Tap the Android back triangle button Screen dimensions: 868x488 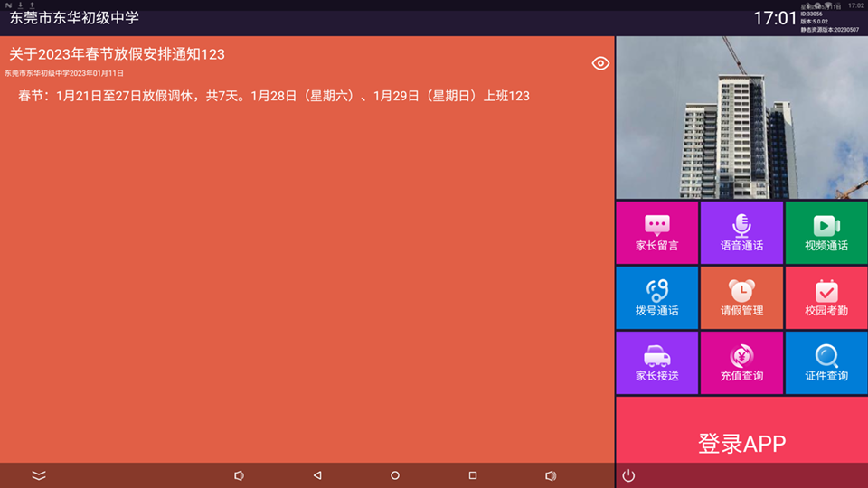pyautogui.click(x=317, y=475)
